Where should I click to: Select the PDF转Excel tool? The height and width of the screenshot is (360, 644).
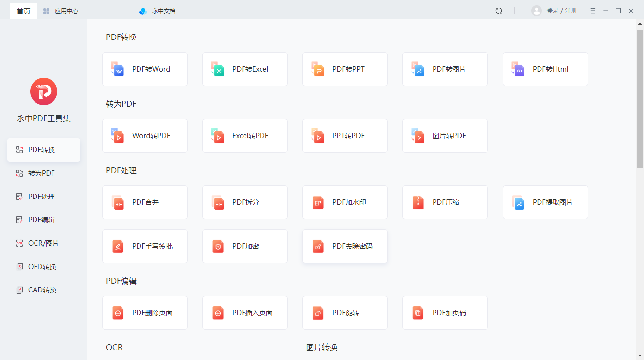coord(244,69)
